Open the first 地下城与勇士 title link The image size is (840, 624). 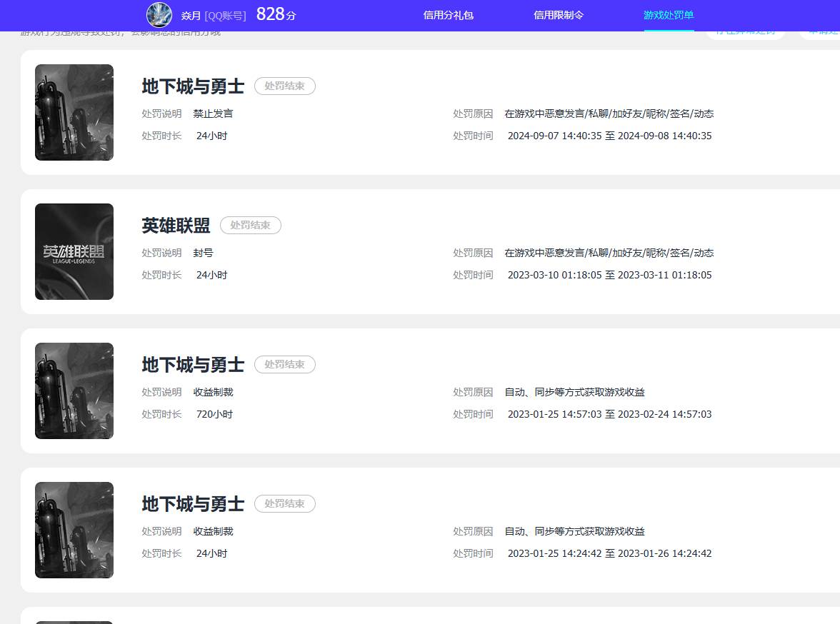[193, 86]
